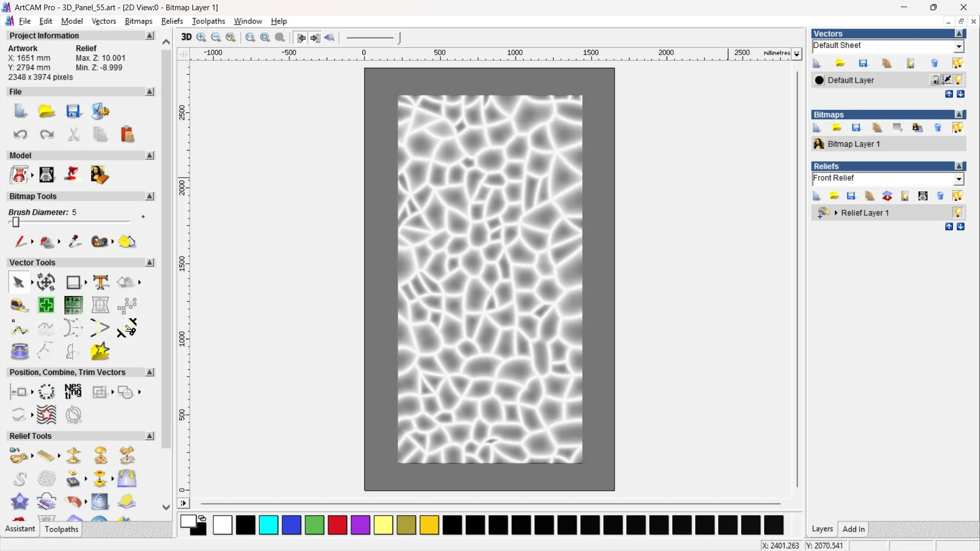
Task: Click the Zoom In magnifier icon
Action: click(201, 37)
